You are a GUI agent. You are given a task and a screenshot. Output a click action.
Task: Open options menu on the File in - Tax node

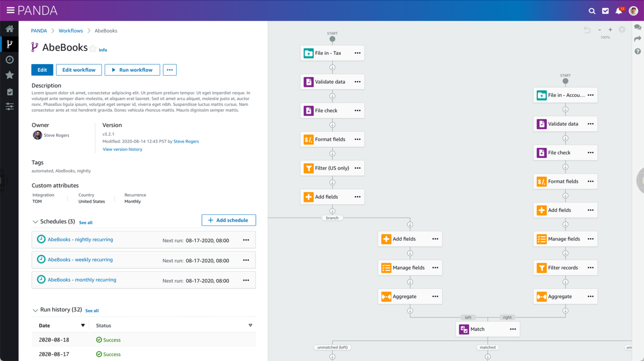click(x=357, y=53)
